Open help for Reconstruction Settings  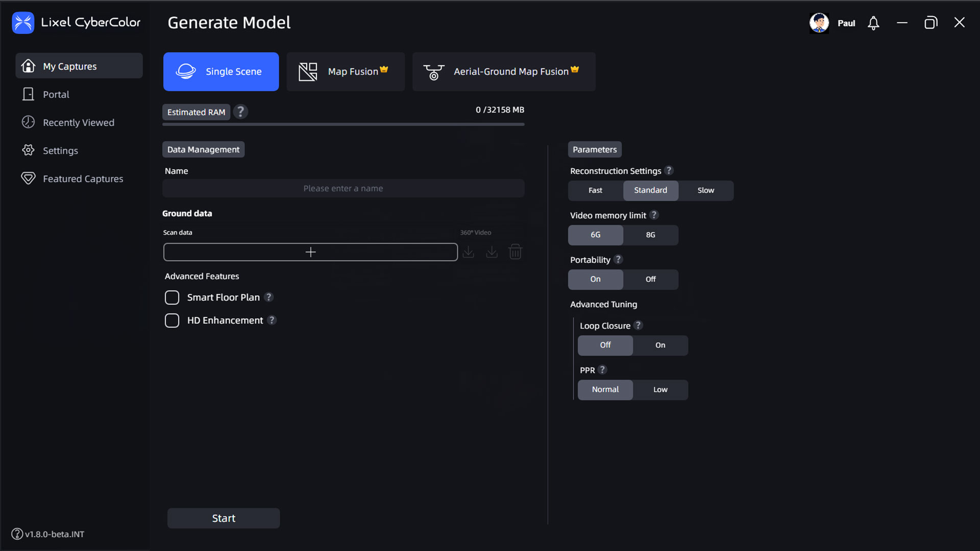(x=669, y=170)
